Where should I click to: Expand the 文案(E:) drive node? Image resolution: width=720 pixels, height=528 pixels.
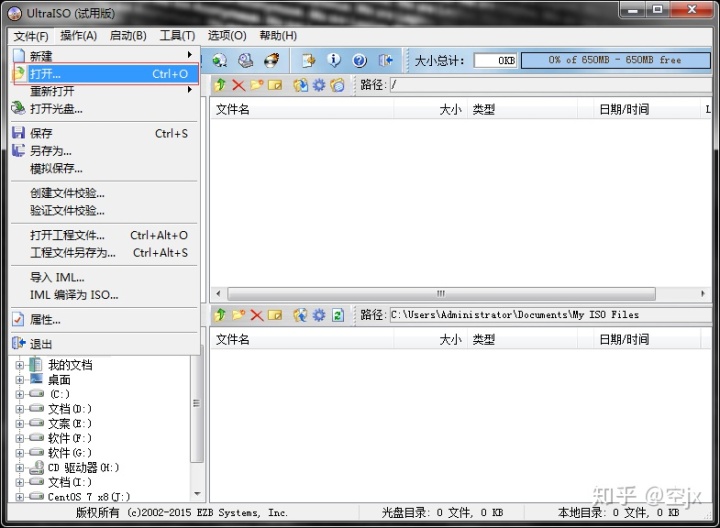point(20,424)
